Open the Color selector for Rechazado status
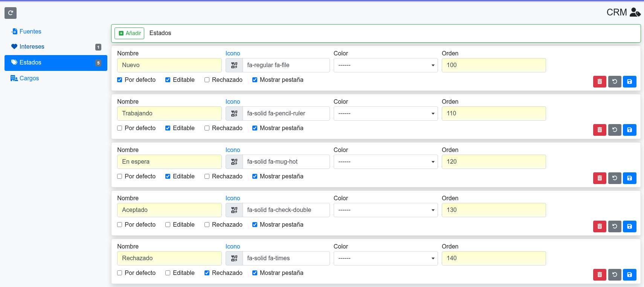This screenshot has width=644, height=287. (x=385, y=258)
